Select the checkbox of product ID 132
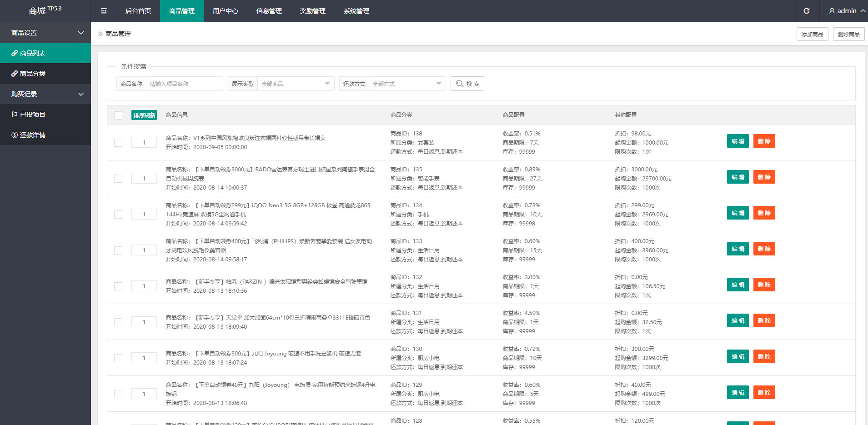 pos(118,286)
